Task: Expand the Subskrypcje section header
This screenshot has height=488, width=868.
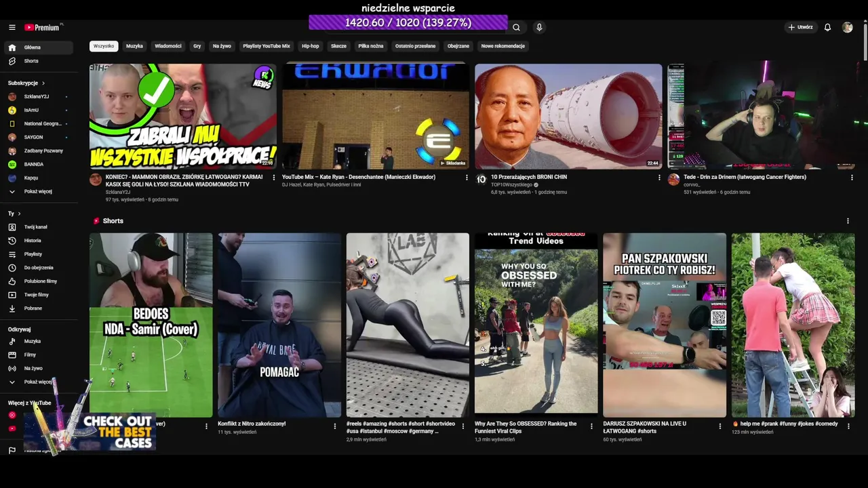Action: (26, 83)
